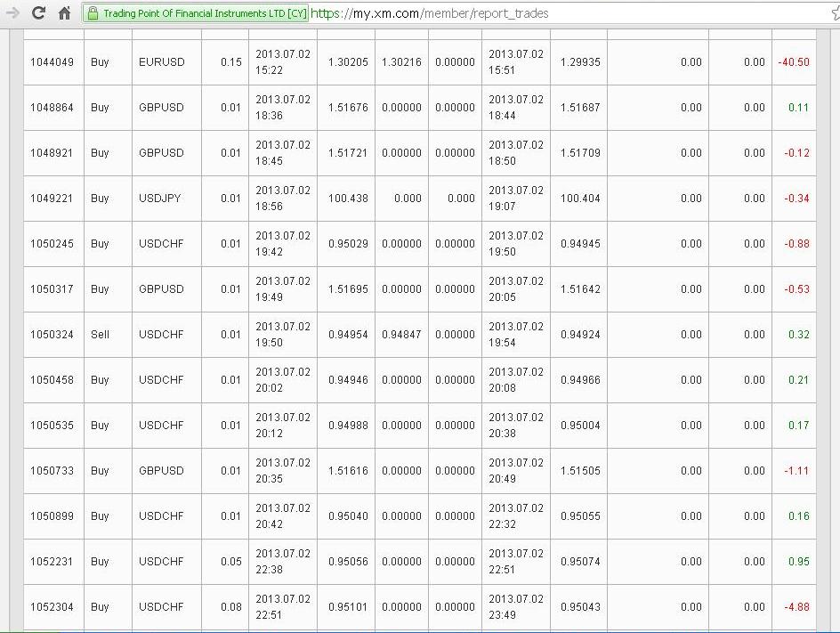Click the -0.34 loss value

click(796, 199)
